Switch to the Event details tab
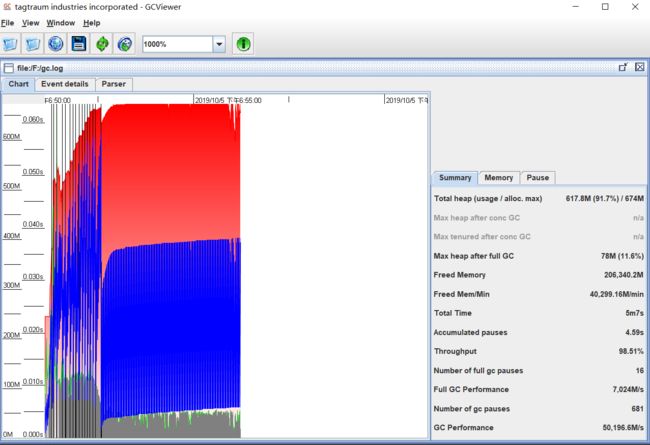The width and height of the screenshot is (650, 445). click(x=65, y=84)
